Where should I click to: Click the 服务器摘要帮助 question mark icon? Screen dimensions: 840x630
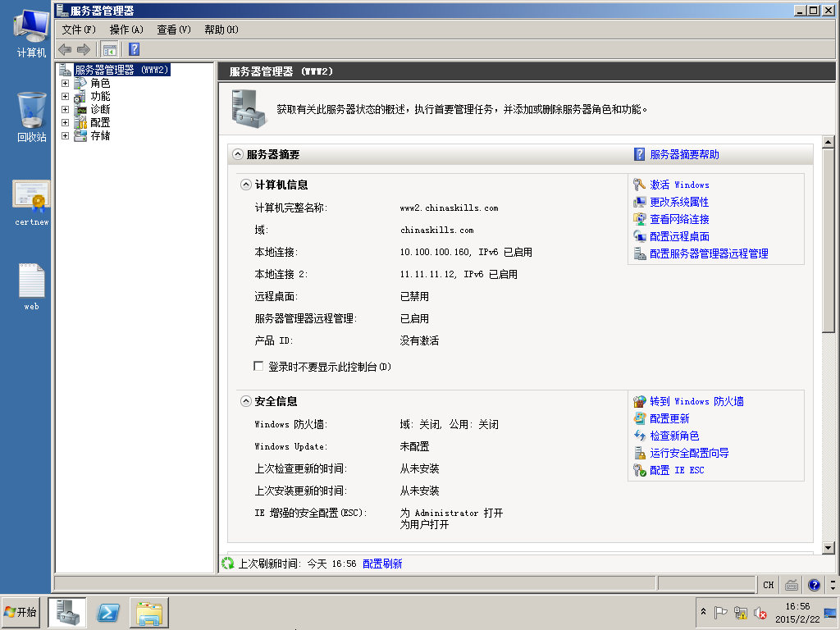(639, 154)
